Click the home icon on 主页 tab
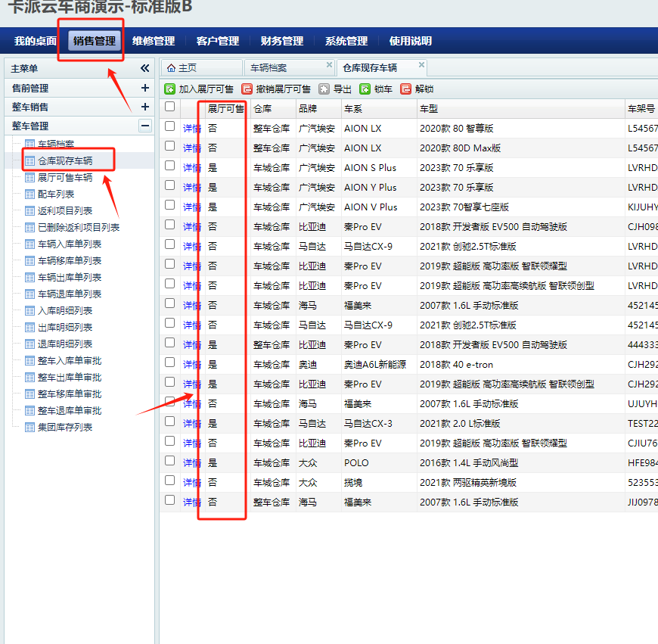 click(x=171, y=67)
